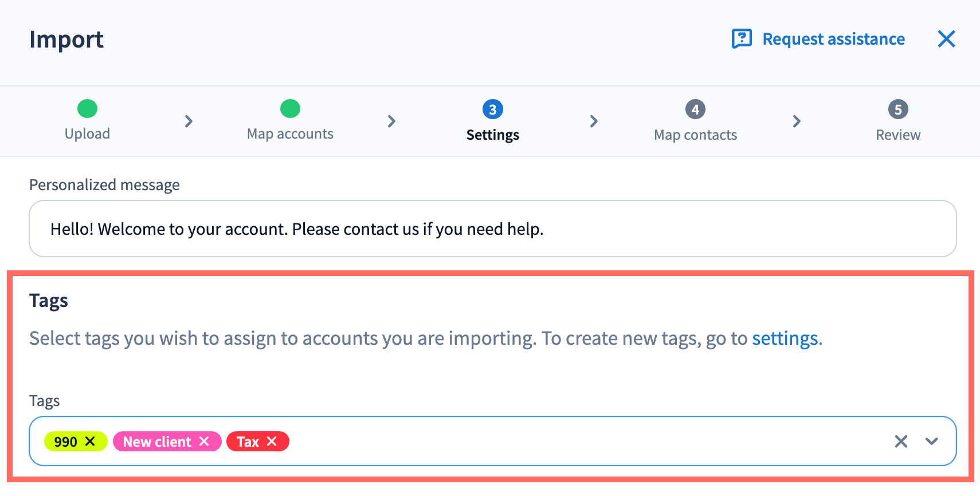This screenshot has width=980, height=496.
Task: Edit the Personalized message field
Action: 492,229
